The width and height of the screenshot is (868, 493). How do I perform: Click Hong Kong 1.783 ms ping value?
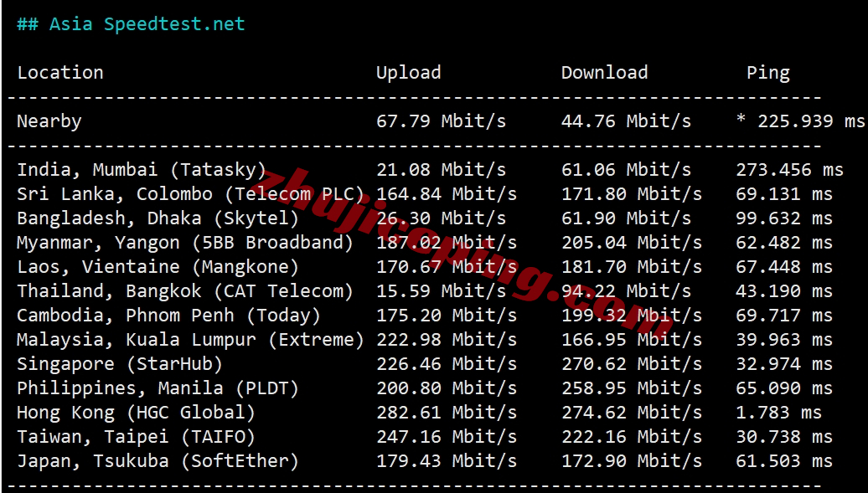pos(779,413)
